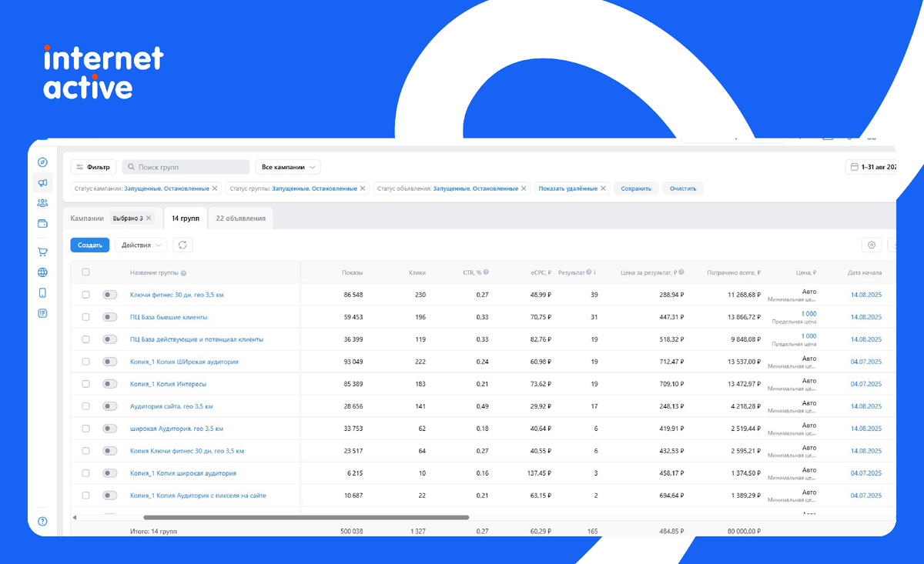Open the shopping cart icon in sidebar
Screen dimensions: 924x564
[42, 252]
